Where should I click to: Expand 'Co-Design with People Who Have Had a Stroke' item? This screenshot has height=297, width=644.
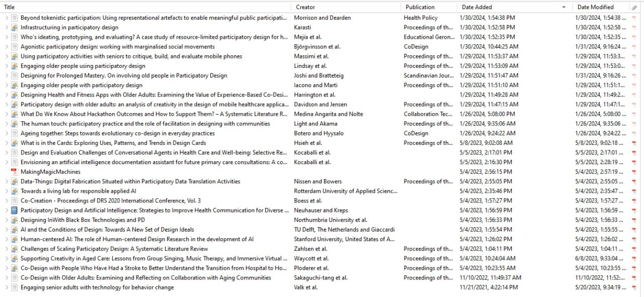[7, 268]
